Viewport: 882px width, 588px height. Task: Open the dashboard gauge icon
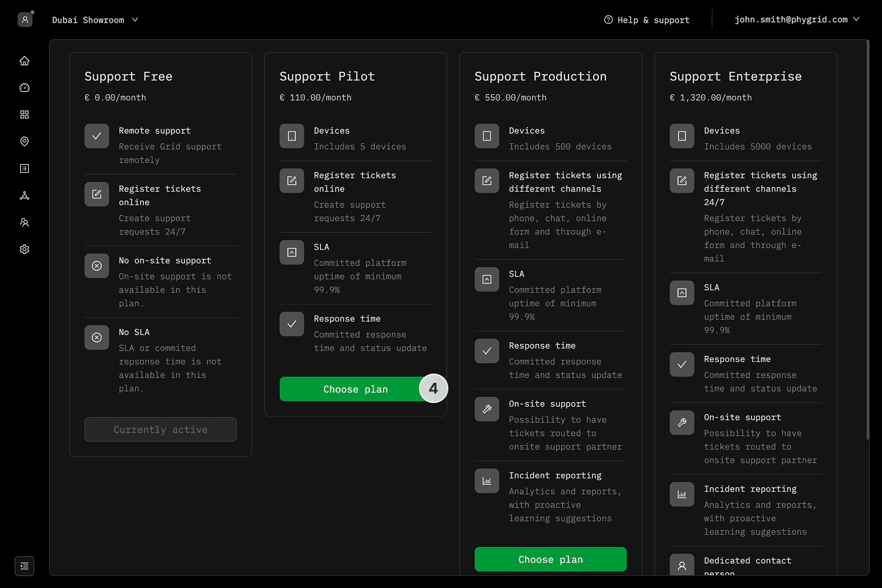(24, 88)
